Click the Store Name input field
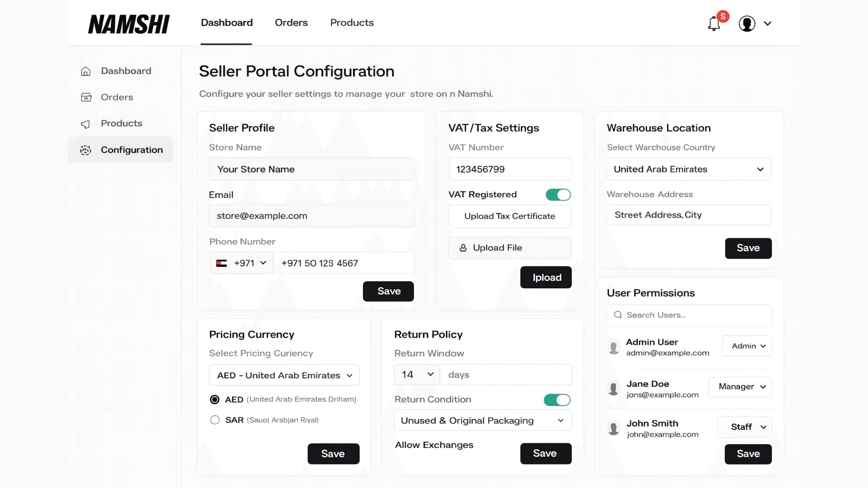Viewport: 868px width, 488px height. point(312,169)
